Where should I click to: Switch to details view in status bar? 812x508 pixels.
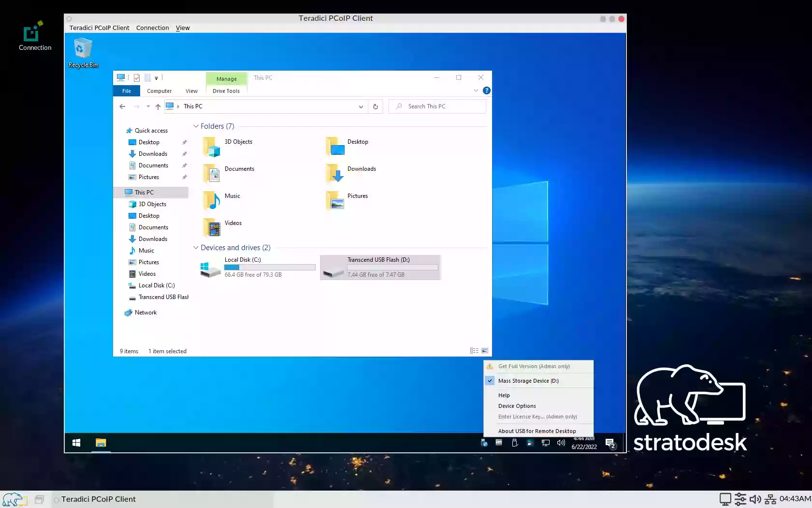[474, 351]
